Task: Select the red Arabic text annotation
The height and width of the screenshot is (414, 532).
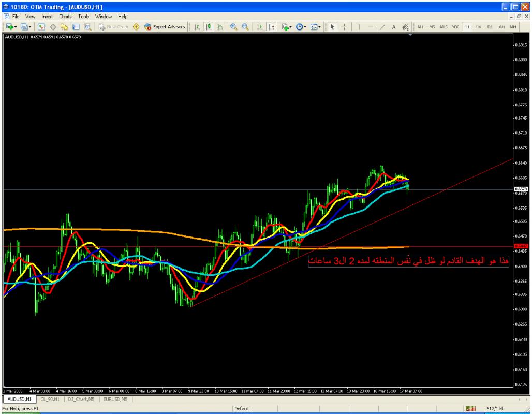Action: click(x=408, y=261)
